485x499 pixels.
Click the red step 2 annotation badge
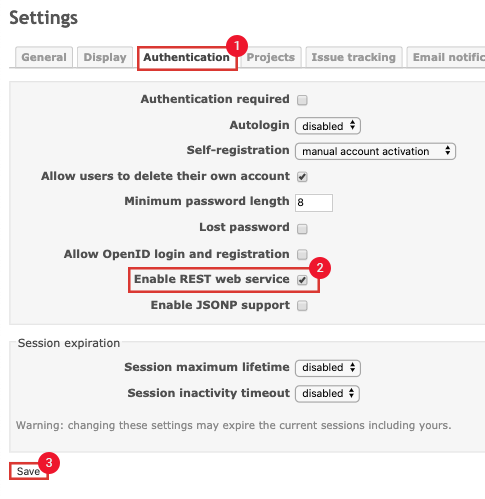pyautogui.click(x=320, y=268)
